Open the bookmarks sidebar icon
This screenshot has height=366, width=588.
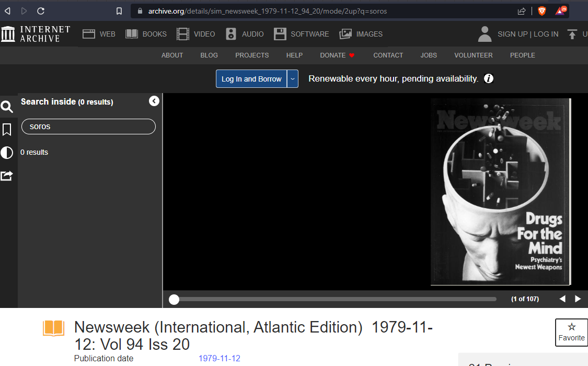tap(7, 130)
